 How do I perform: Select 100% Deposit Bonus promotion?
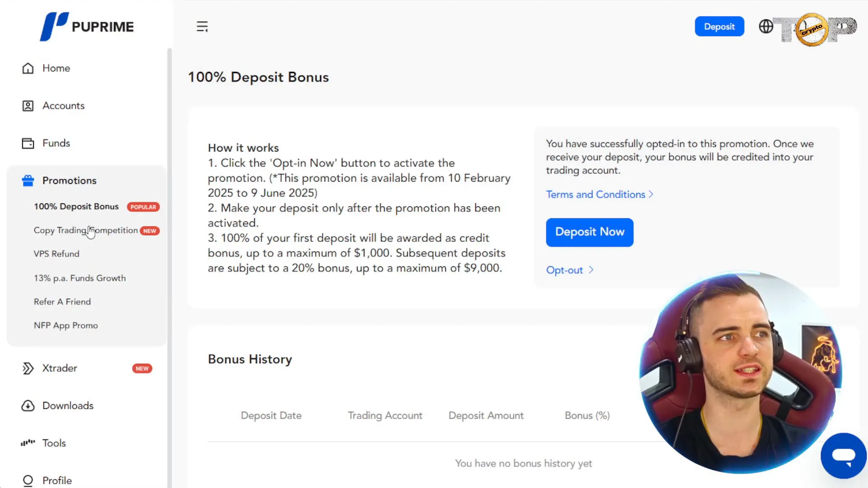pyautogui.click(x=76, y=206)
